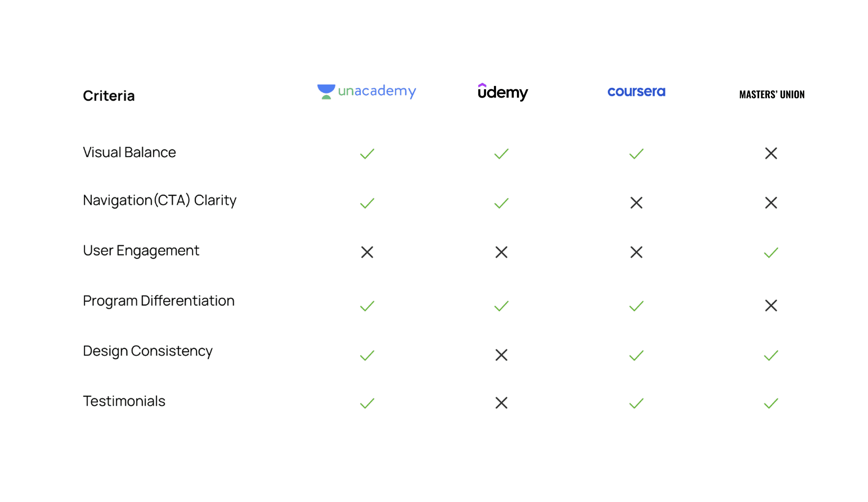
Task: Click Udemy's Design Consistency cross mark
Action: click(x=501, y=355)
